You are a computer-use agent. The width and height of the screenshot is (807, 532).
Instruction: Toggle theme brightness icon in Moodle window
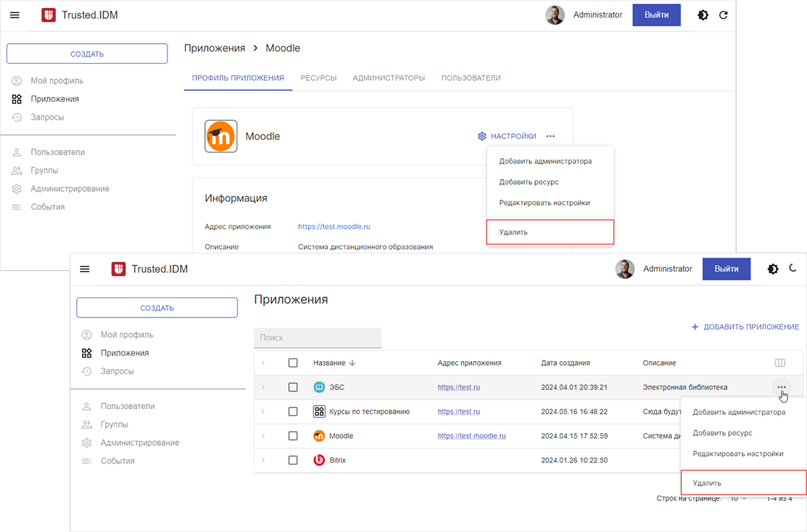coord(703,15)
